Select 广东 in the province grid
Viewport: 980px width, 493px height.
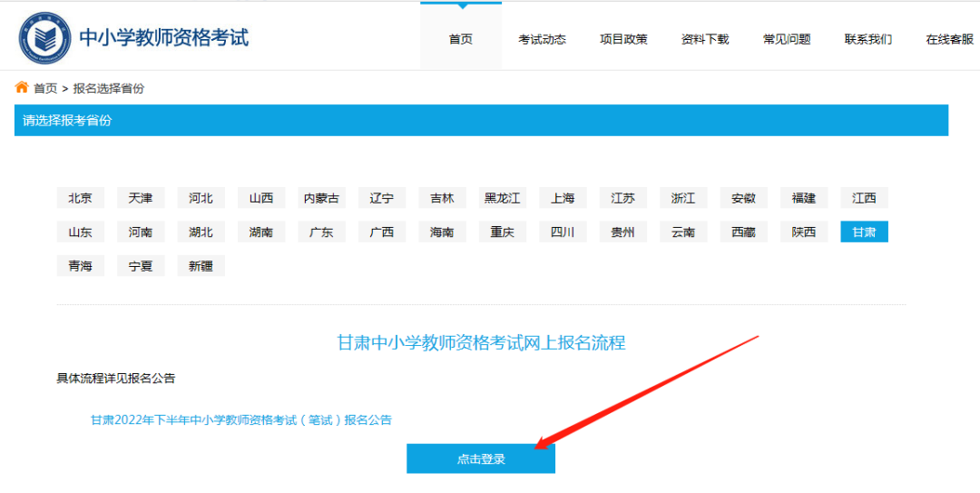click(321, 232)
